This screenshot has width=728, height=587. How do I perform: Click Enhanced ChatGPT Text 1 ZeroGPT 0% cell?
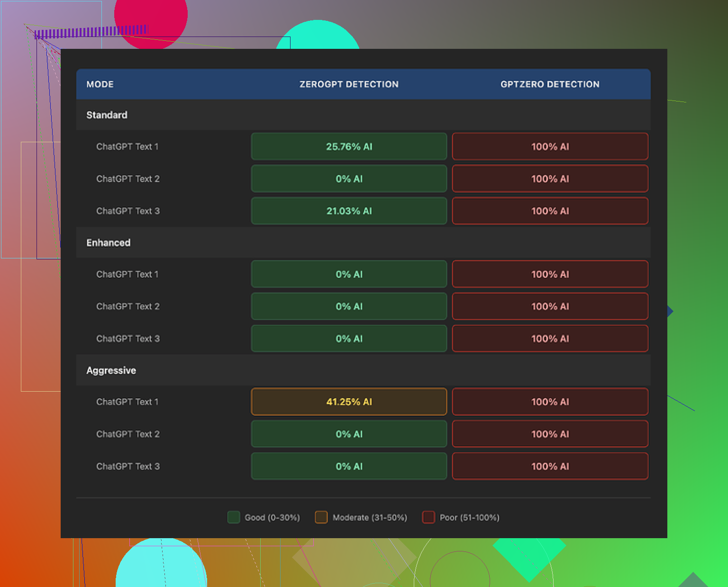coord(349,274)
